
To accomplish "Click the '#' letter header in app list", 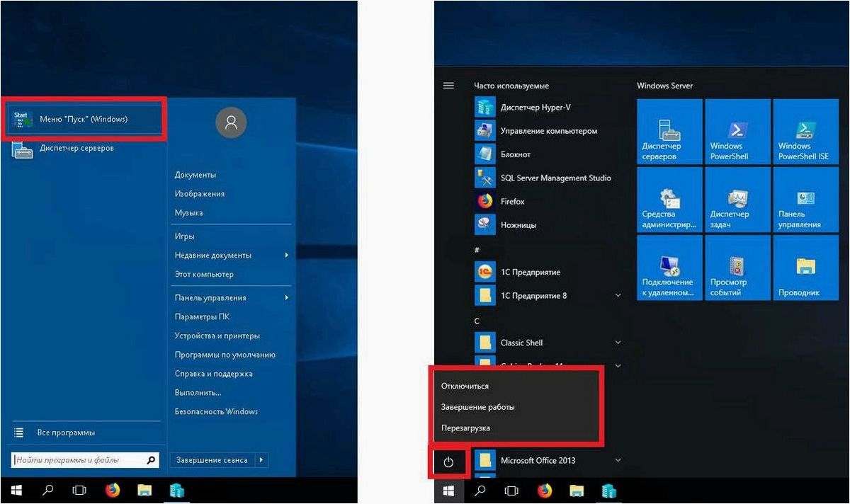I will click(x=477, y=250).
